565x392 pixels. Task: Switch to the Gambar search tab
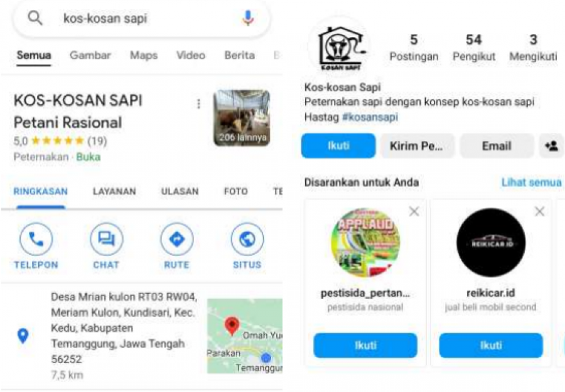coord(90,55)
